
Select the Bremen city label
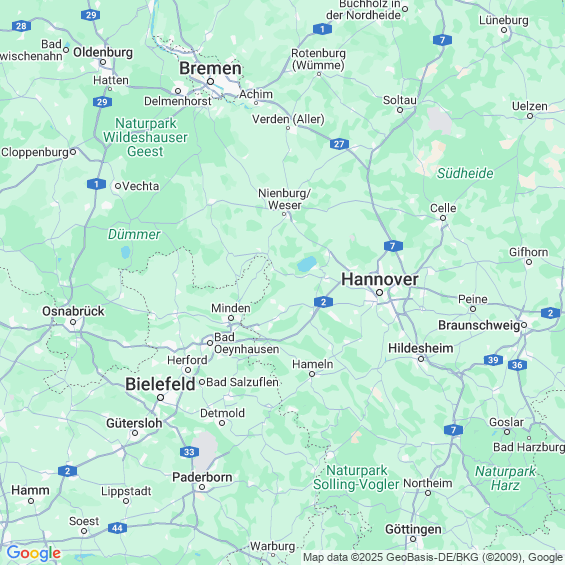(210, 68)
